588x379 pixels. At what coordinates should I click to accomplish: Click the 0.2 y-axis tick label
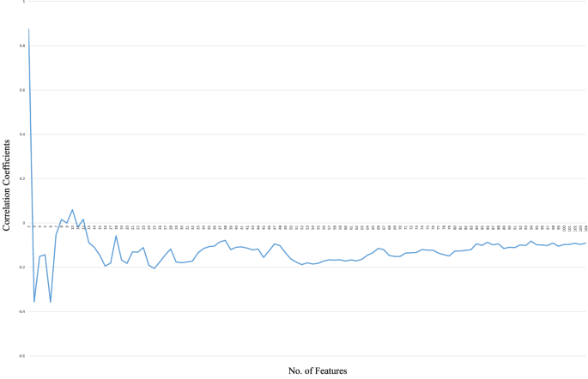(x=23, y=178)
